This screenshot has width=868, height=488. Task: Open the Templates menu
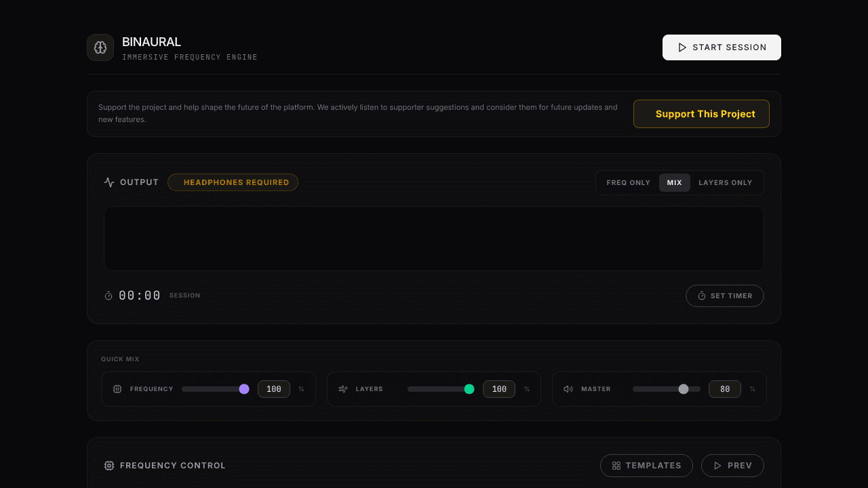click(646, 466)
